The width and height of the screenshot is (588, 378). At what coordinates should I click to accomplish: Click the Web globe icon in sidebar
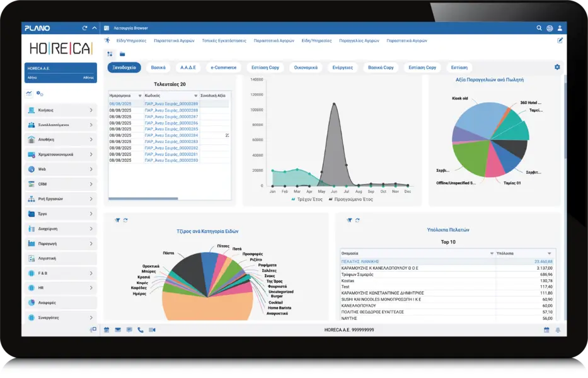point(32,169)
